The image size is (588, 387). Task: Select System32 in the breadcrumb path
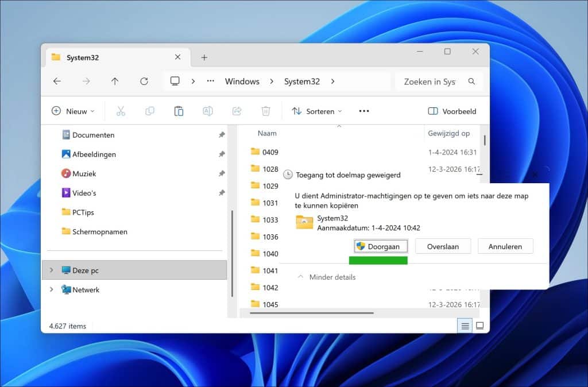pos(302,82)
